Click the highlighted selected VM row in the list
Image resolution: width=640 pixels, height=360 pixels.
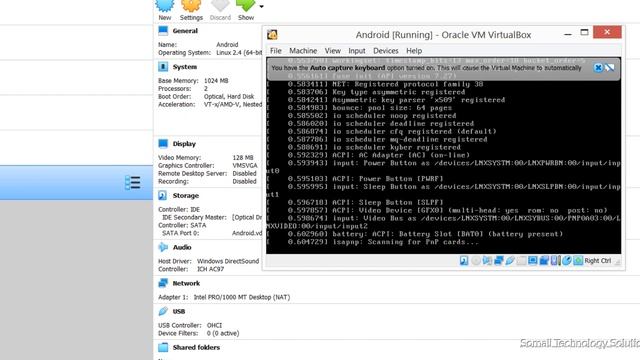pos(76,182)
